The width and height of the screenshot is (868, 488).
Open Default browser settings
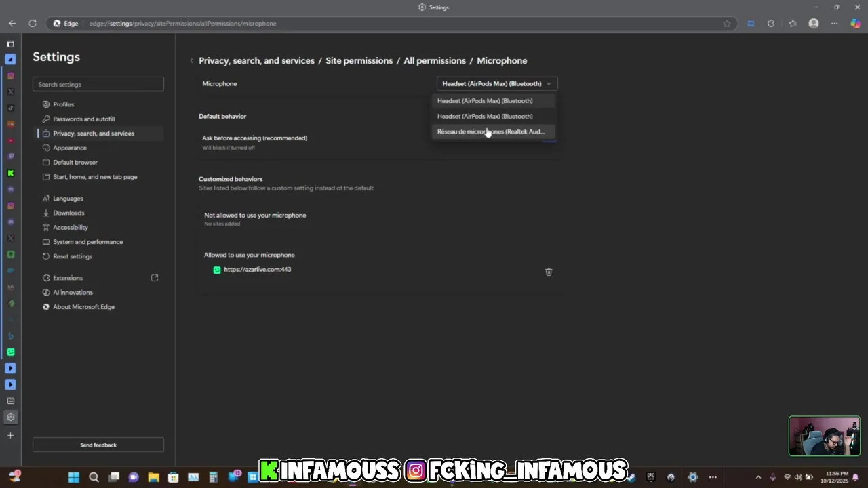pos(75,163)
